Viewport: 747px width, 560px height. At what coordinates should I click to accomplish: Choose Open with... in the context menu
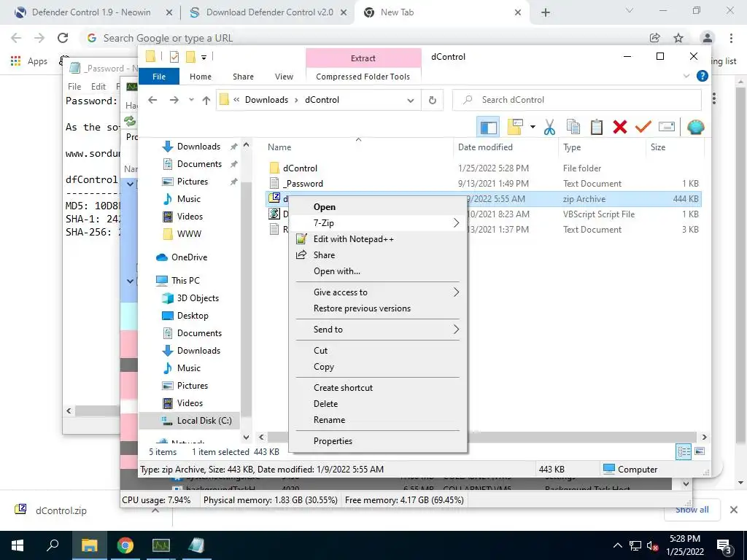point(377,271)
